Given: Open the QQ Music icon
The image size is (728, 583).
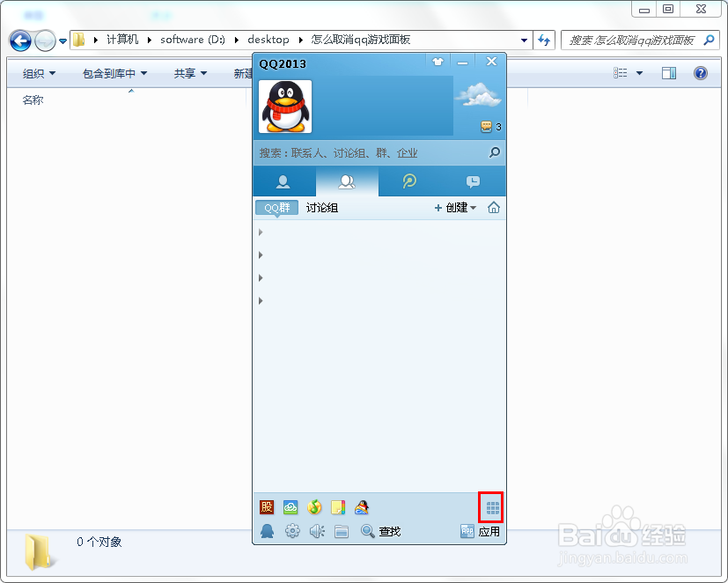Looking at the screenshot, I should pyautogui.click(x=314, y=507).
